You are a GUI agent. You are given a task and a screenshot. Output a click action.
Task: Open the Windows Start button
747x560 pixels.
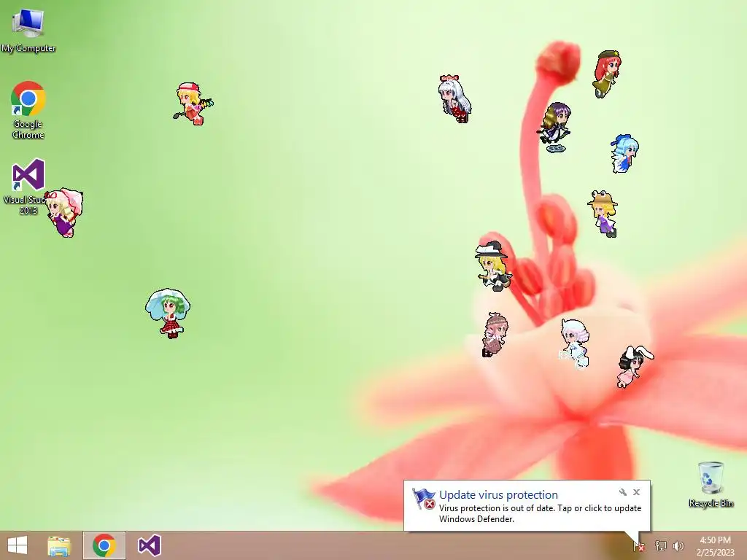[x=18, y=545]
